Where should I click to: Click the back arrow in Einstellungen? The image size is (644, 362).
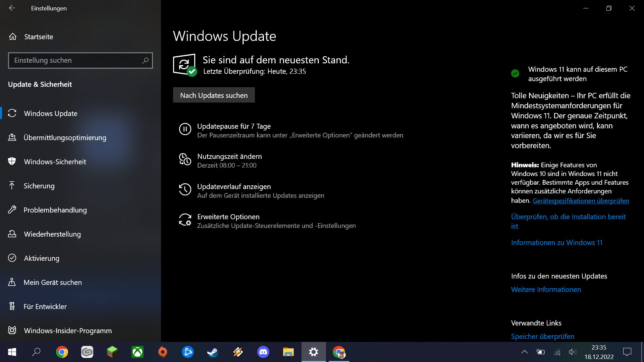point(12,8)
